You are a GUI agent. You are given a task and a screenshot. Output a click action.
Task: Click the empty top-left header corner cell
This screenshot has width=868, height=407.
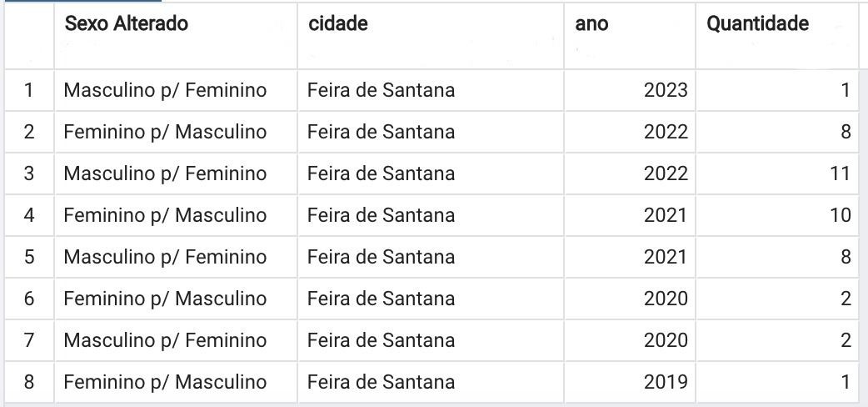pos(29,36)
